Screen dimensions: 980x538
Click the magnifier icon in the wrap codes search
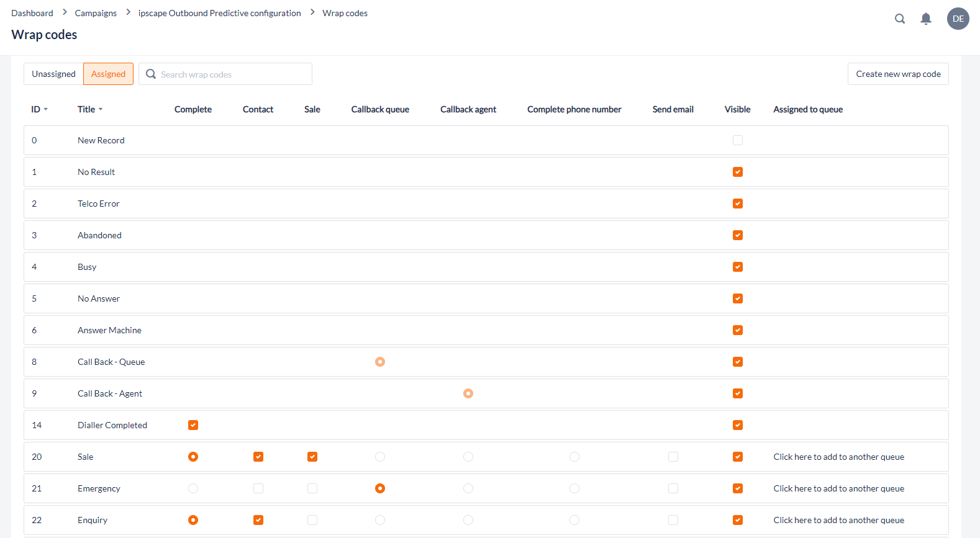[151, 74]
